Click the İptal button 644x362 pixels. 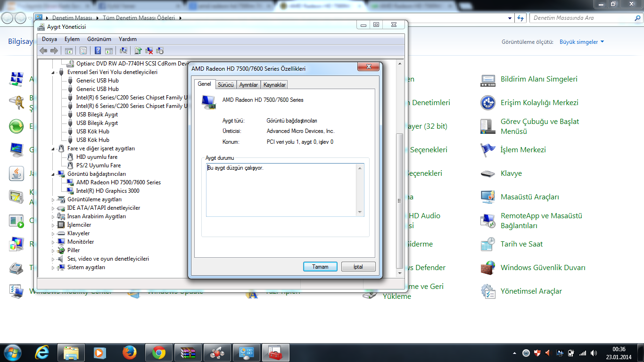click(x=358, y=267)
